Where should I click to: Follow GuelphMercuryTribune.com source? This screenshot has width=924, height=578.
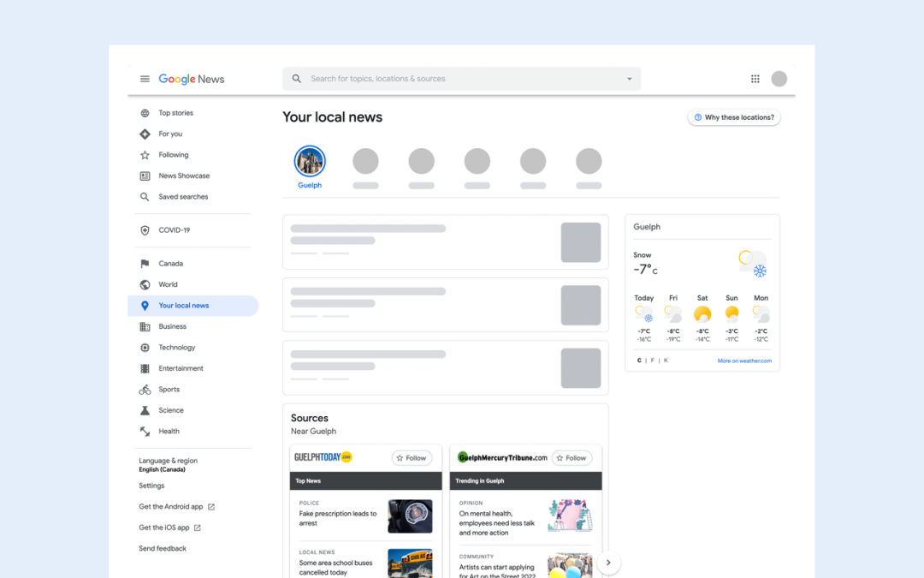(572, 458)
